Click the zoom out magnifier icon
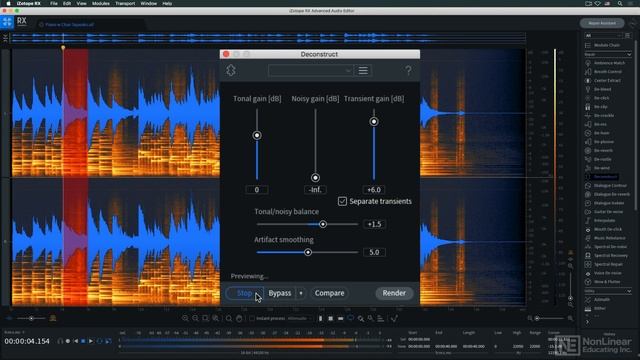 pyautogui.click(x=195, y=318)
